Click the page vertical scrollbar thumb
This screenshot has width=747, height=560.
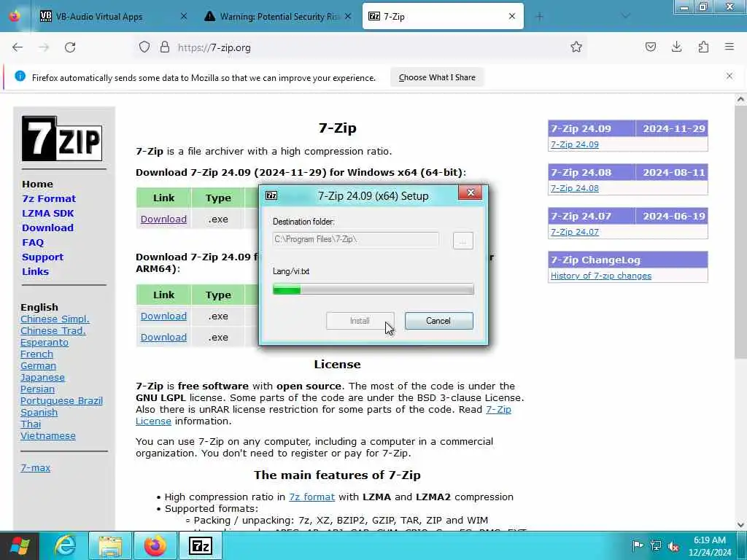pos(740,233)
